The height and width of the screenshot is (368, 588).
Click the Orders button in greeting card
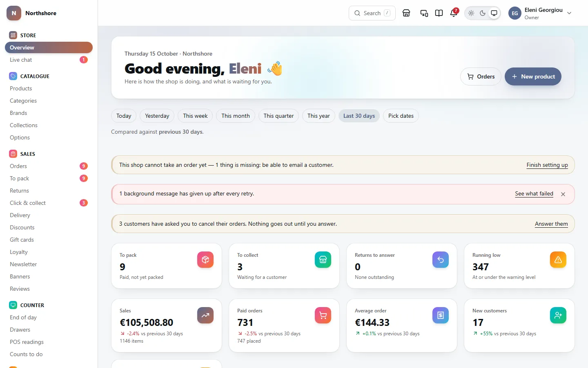point(481,76)
